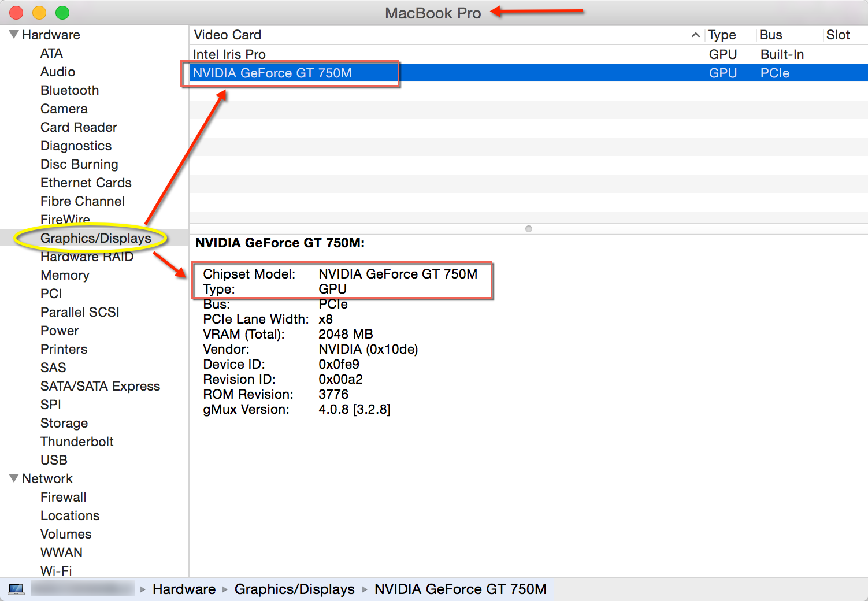The height and width of the screenshot is (601, 868).
Task: Select Thunderbolt in the sidebar
Action: pos(77,442)
